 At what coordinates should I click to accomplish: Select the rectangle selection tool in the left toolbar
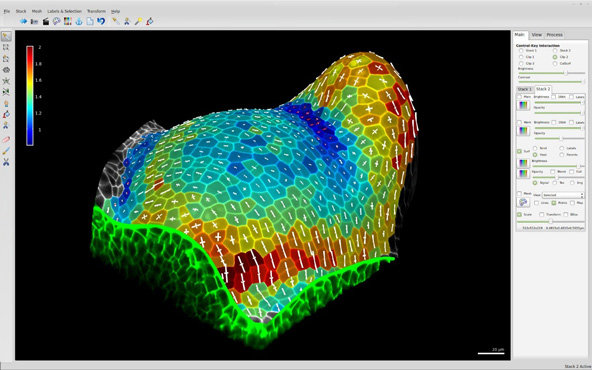pos(6,48)
